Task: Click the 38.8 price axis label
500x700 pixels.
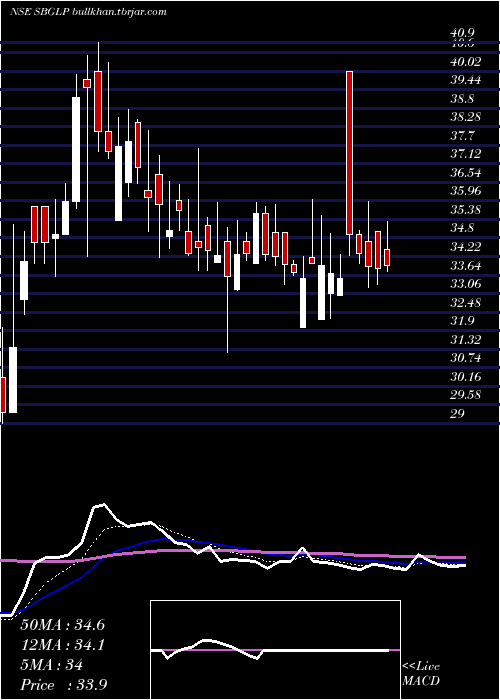Action: click(462, 99)
